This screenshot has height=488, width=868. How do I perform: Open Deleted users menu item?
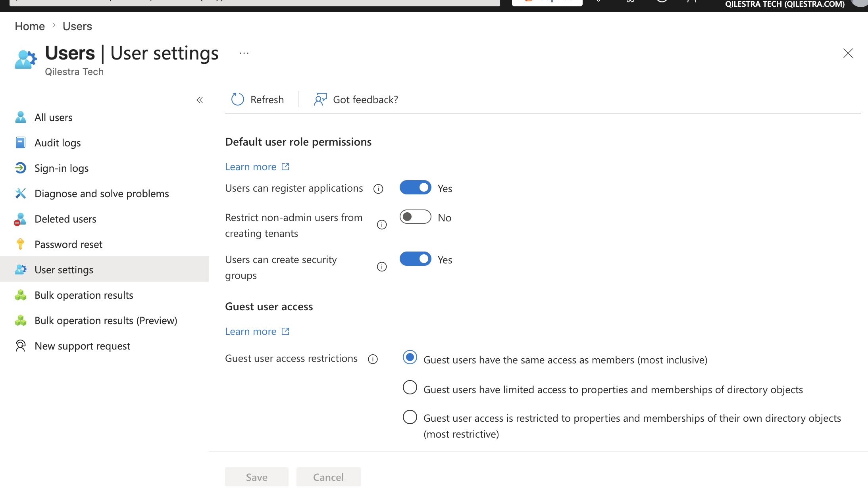105,219
